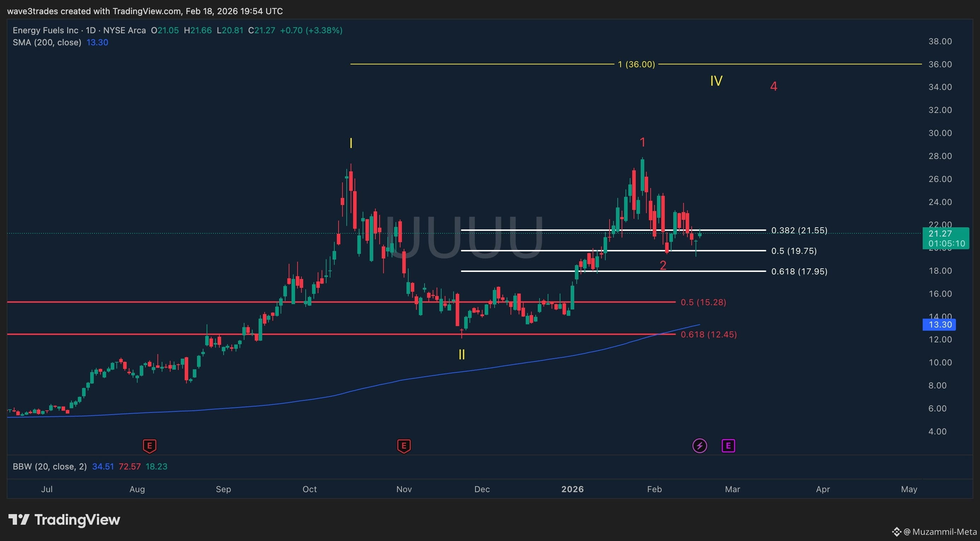
Task: Click the yellow wave IV label
Action: 716,81
